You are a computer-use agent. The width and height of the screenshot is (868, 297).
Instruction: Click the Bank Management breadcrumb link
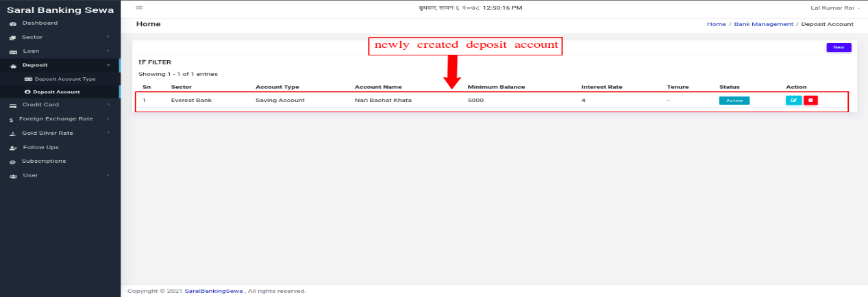click(x=763, y=24)
